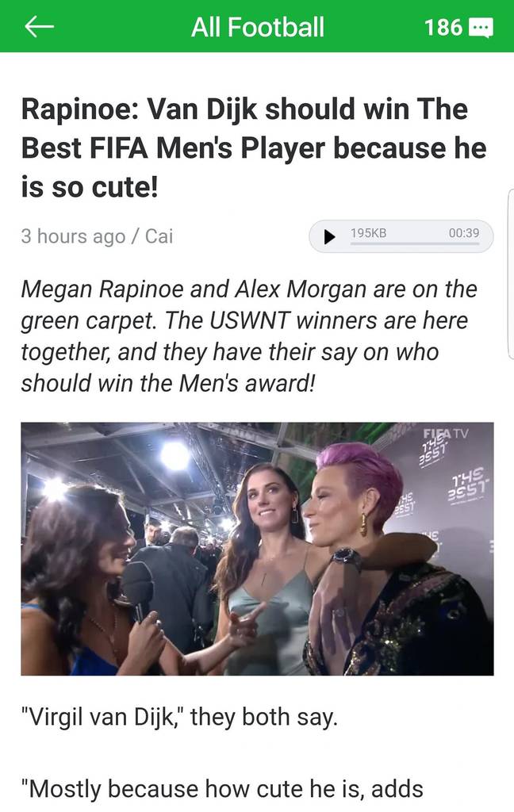Click the audio player pill widget
This screenshot has width=514, height=812.
pos(401,236)
